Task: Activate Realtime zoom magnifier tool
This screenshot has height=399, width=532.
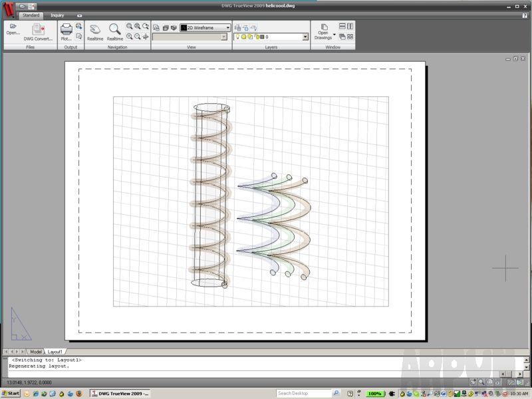Action: point(115,30)
